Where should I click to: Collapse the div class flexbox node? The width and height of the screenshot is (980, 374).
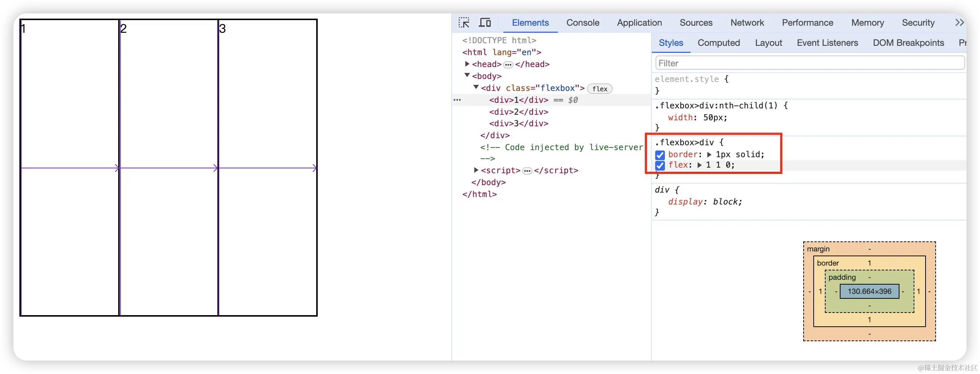pyautogui.click(x=475, y=87)
